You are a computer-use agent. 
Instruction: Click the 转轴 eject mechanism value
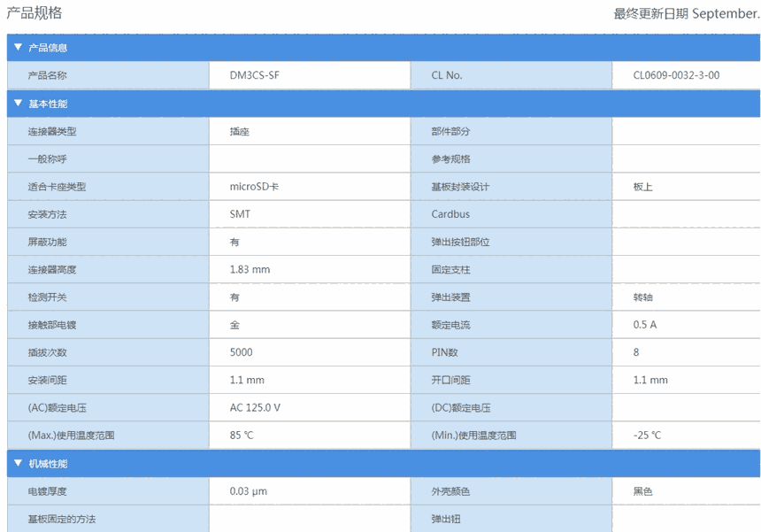coord(642,297)
